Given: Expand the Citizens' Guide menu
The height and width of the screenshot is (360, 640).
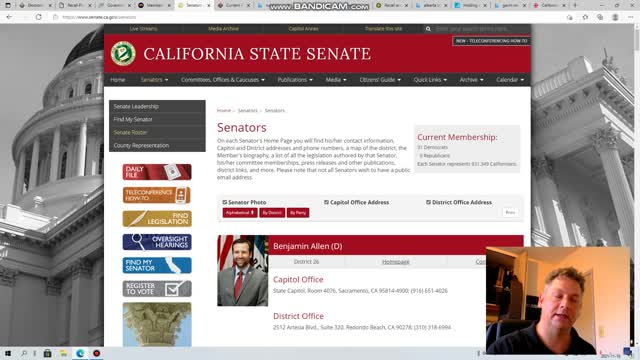Looking at the screenshot, I should coord(380,80).
